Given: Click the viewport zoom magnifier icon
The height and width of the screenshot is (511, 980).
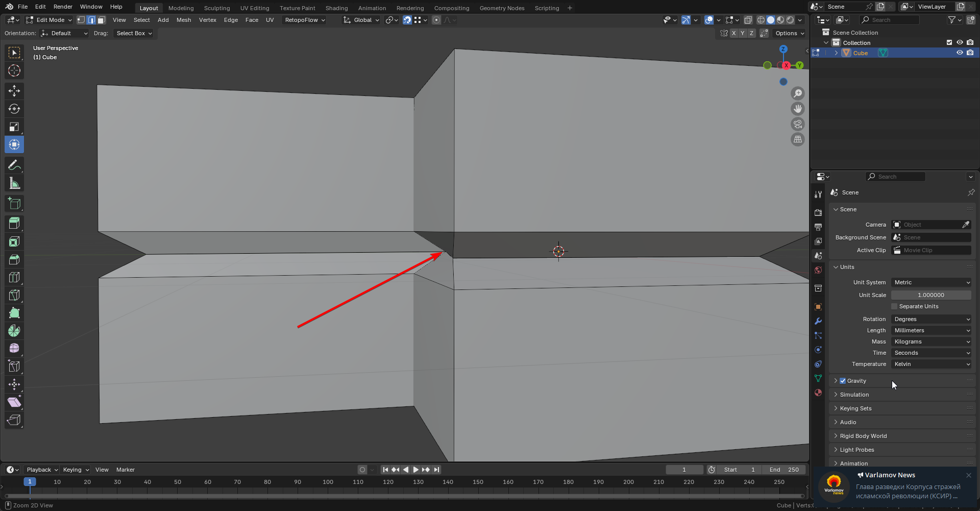Looking at the screenshot, I should (798, 93).
